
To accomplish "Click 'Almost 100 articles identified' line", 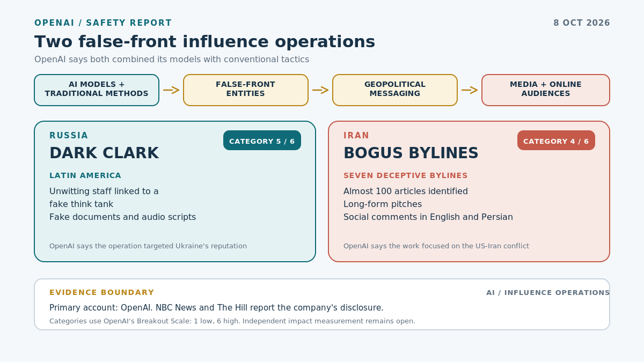I will (x=406, y=191).
